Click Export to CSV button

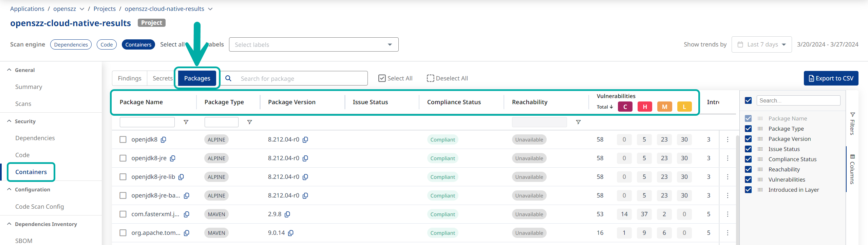click(x=831, y=78)
